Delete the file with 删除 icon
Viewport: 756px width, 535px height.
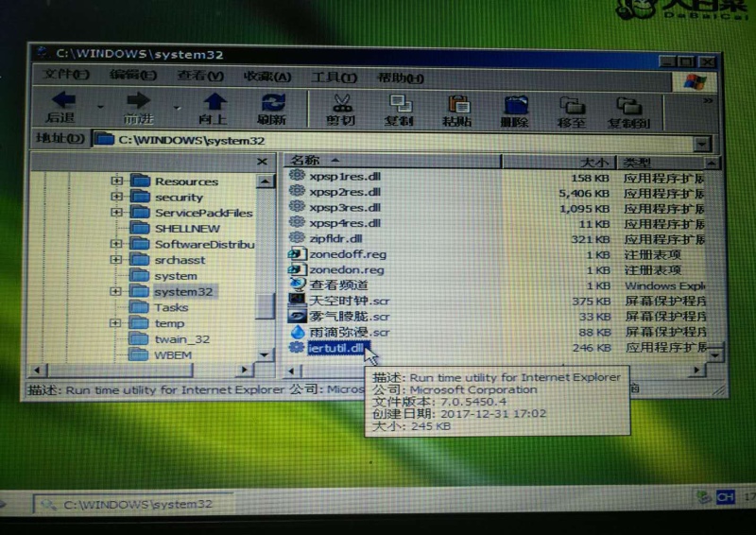(x=515, y=105)
